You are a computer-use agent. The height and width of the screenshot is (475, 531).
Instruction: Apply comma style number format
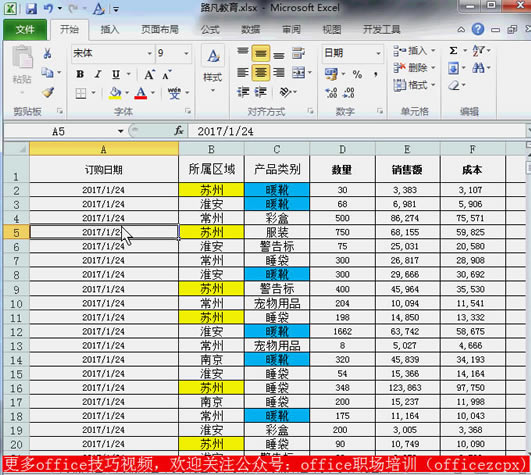[x=375, y=74]
